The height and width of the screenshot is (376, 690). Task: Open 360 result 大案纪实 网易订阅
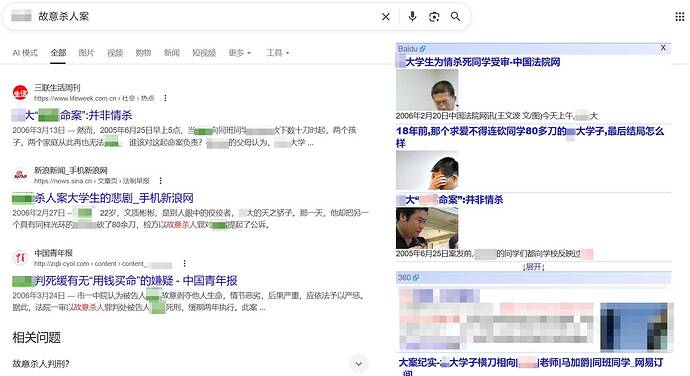click(x=531, y=367)
